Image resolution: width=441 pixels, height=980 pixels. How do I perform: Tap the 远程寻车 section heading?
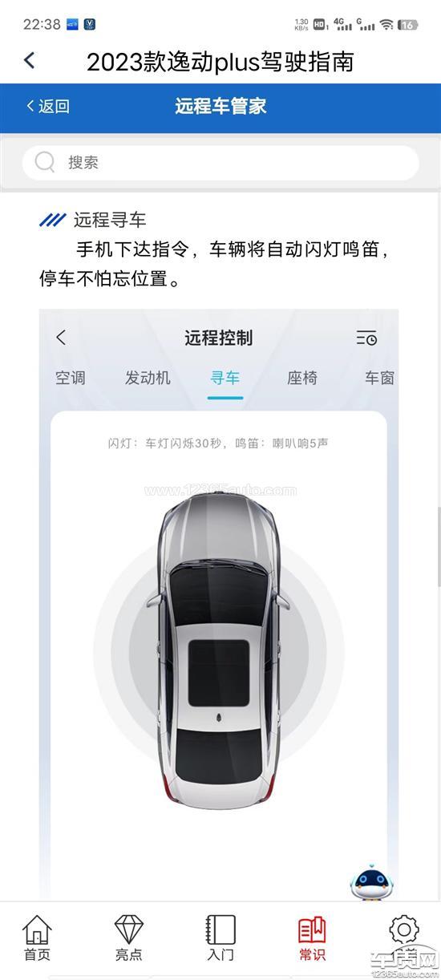coord(110,221)
